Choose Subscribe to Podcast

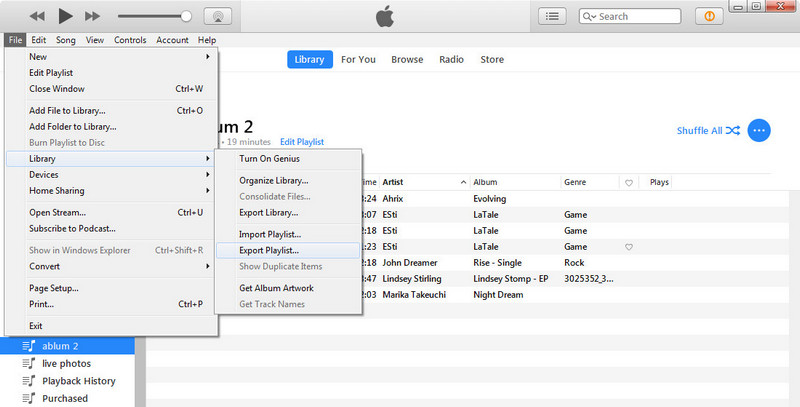111,228
